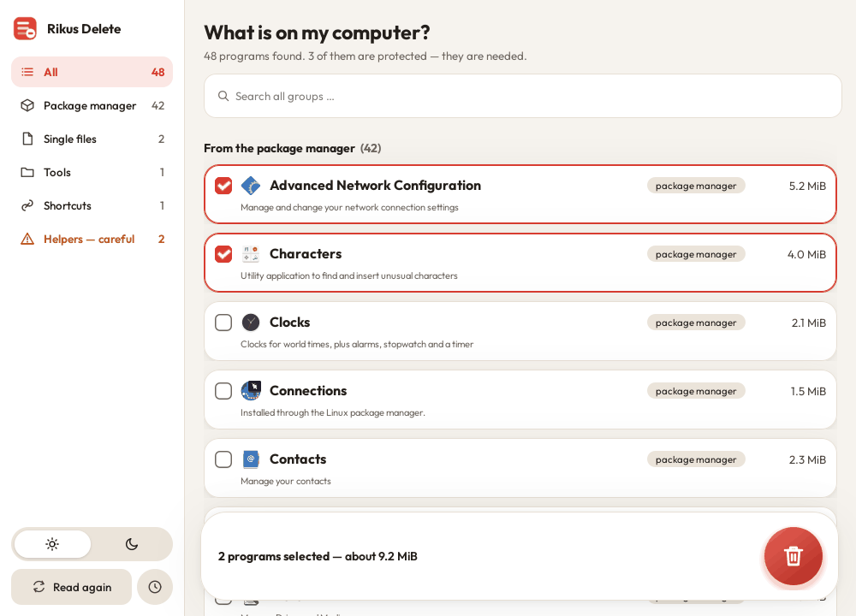Check the Clocks checkbox
Viewport: 856px width, 616px height.
[223, 323]
